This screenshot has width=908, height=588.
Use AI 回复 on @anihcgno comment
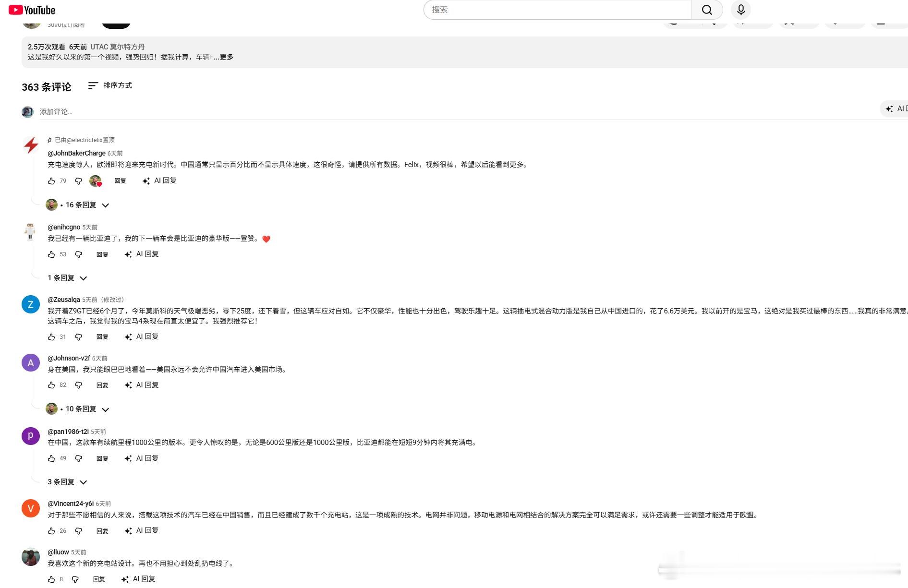pyautogui.click(x=142, y=254)
